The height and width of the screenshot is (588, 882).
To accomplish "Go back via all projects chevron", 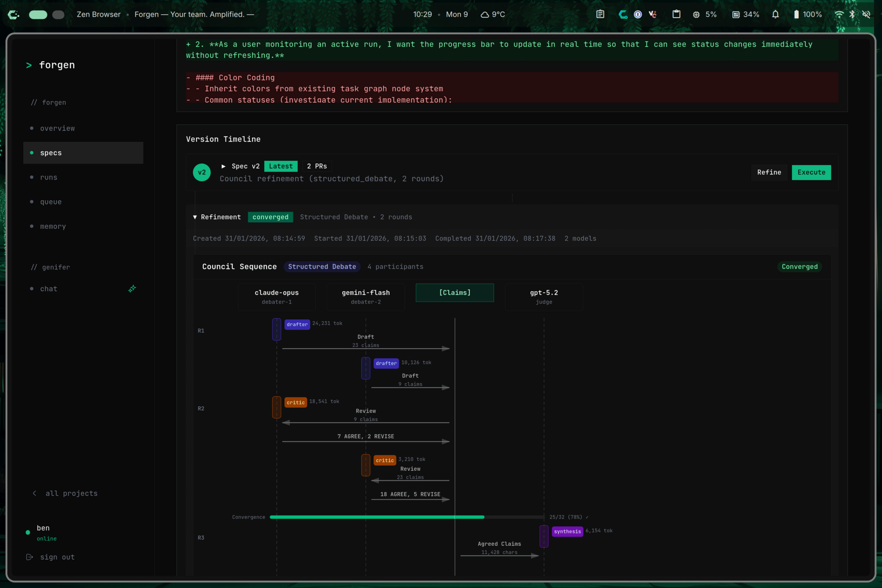I will coord(34,493).
